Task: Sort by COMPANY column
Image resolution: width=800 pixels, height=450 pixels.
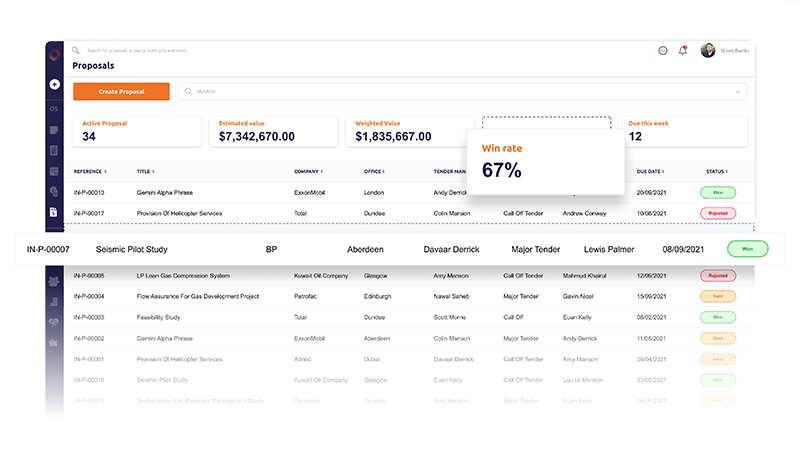Action: (x=308, y=171)
